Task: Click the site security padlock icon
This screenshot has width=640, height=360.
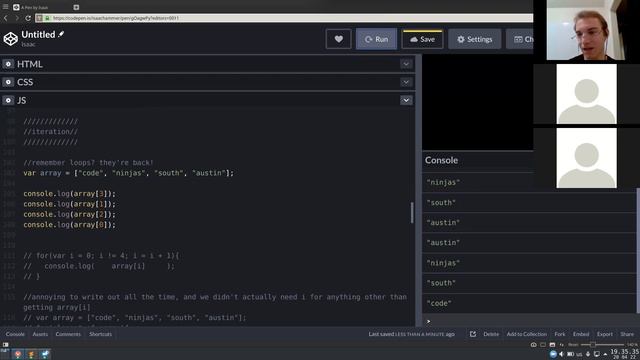Action: (47, 18)
